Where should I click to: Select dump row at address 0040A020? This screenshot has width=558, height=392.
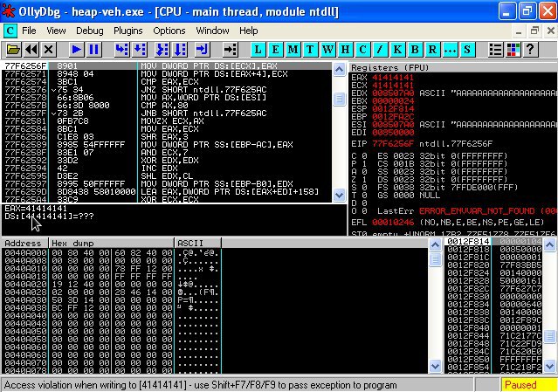coord(112,285)
